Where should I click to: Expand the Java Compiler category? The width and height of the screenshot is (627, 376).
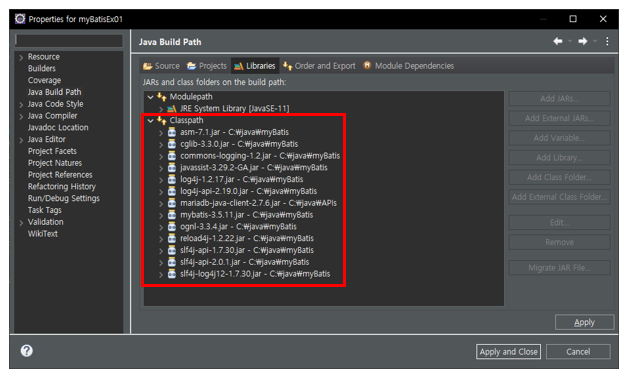(x=21, y=117)
